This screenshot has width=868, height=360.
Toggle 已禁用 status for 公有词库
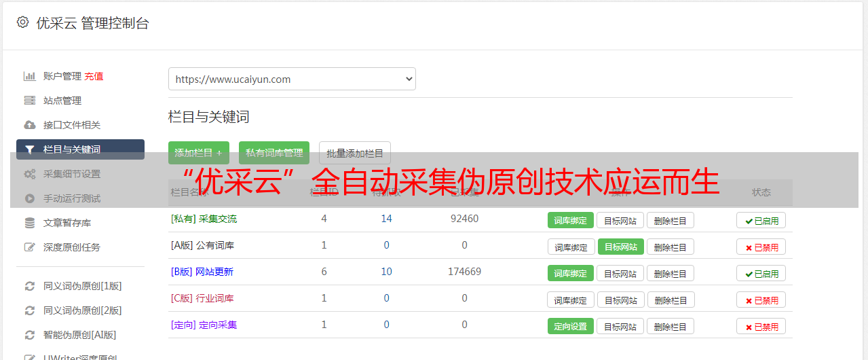[x=761, y=247]
